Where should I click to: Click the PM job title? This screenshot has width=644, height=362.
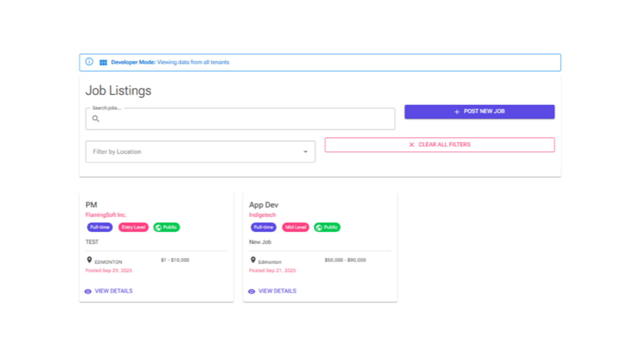(91, 205)
